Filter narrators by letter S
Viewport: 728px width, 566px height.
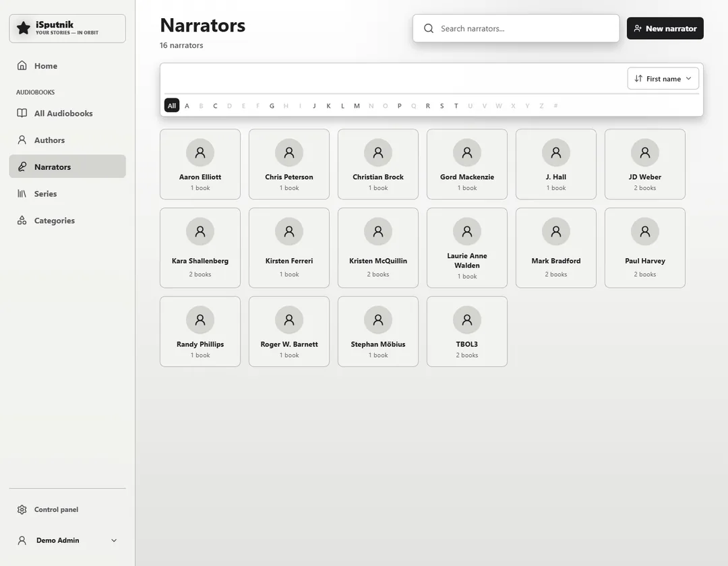442,106
